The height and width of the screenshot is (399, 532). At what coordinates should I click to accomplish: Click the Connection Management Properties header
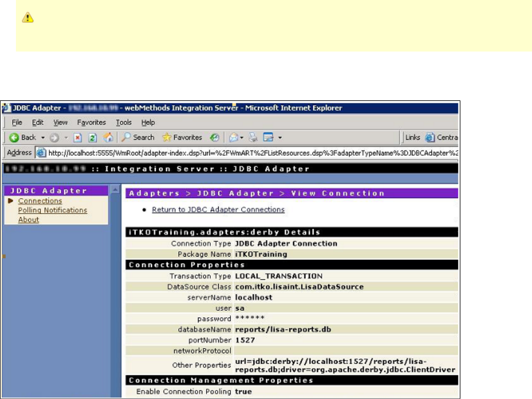[292, 380]
